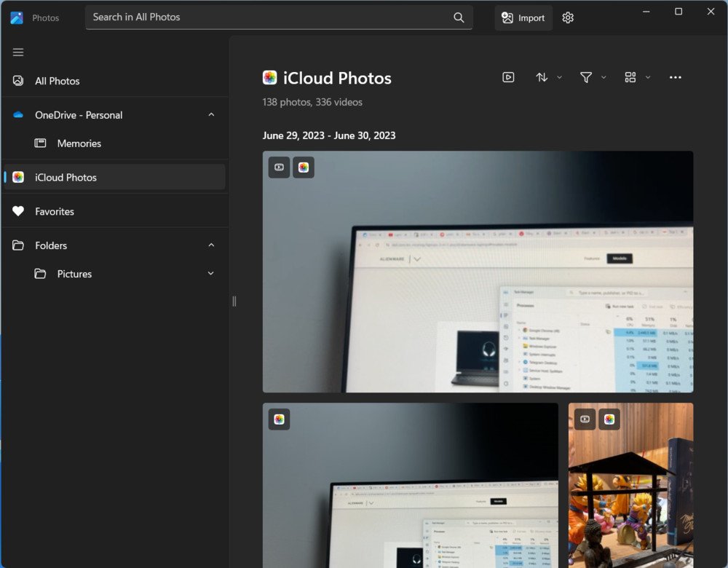Screen dimensions: 728x568
Task: Open the gallery view layout icon
Action: (630, 77)
